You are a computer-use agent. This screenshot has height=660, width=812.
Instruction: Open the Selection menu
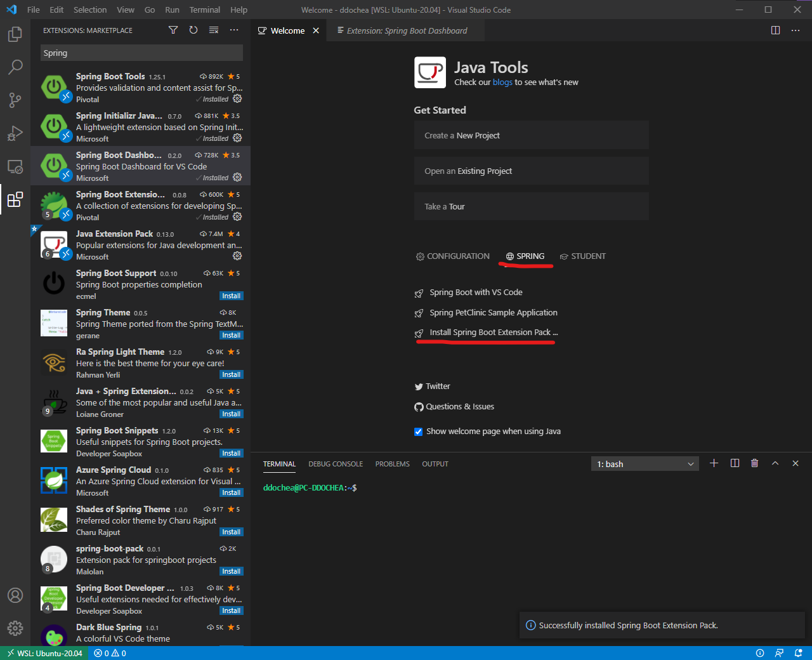[90, 10]
